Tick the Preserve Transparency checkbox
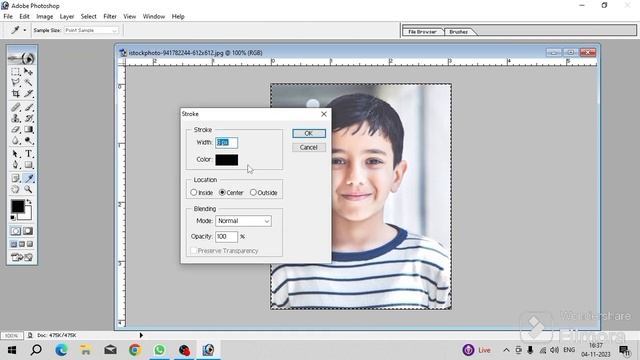 (194, 251)
